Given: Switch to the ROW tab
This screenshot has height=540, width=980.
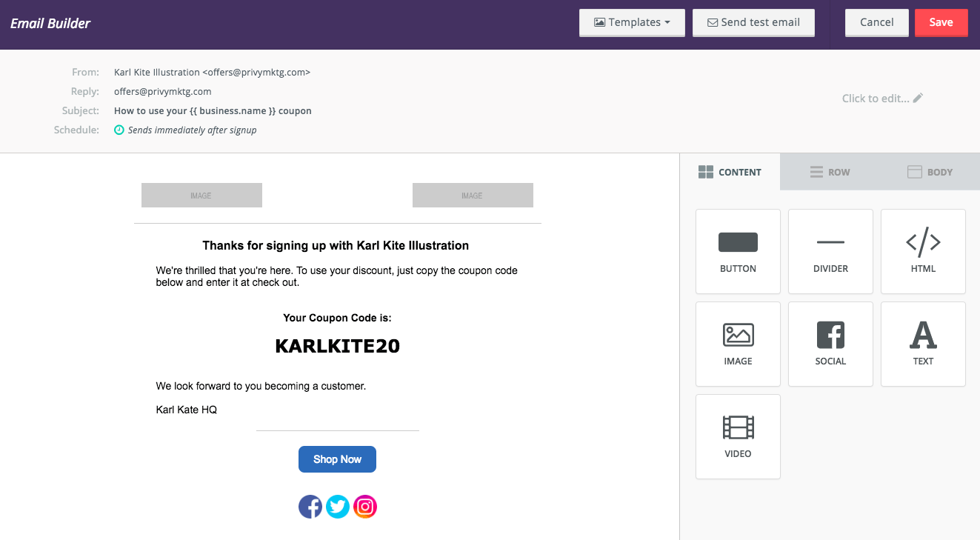Looking at the screenshot, I should click(x=830, y=172).
